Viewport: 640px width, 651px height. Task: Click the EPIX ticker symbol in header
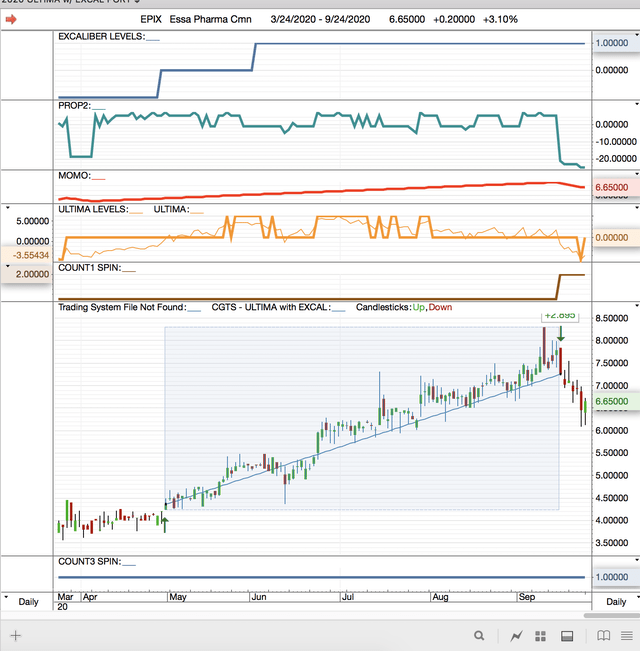coord(151,19)
